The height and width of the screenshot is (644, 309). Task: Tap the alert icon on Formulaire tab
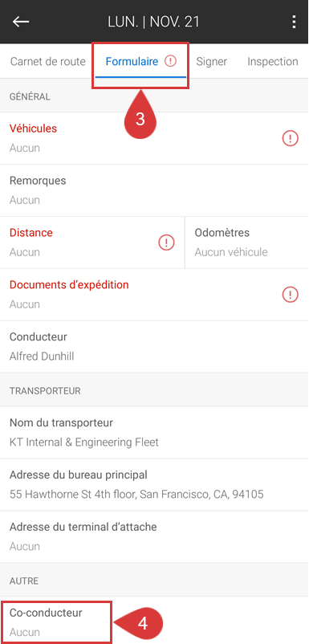click(170, 62)
